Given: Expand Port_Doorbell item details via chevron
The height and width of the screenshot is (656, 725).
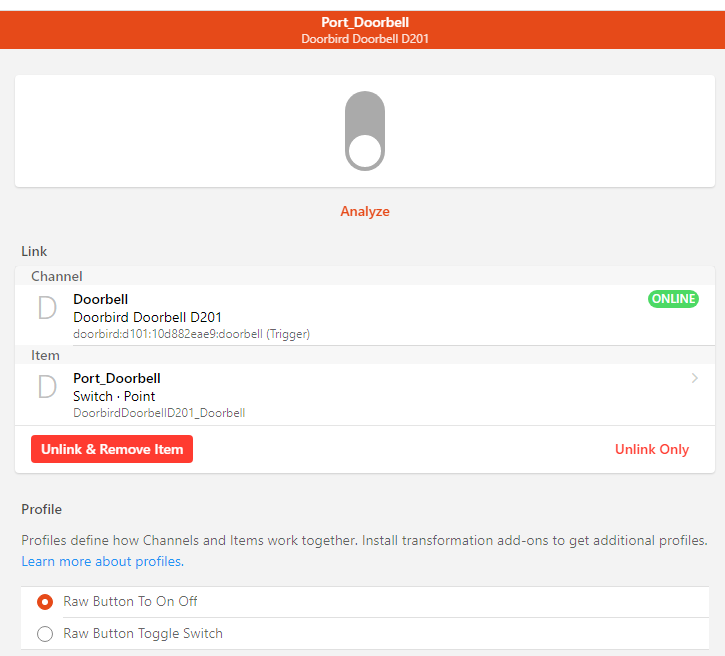Looking at the screenshot, I should (x=695, y=378).
